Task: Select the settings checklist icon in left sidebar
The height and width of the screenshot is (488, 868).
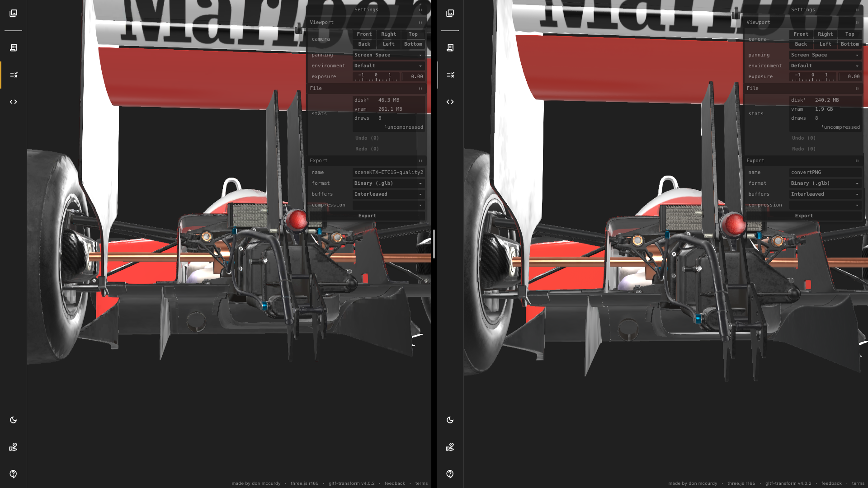Action: pos(13,75)
